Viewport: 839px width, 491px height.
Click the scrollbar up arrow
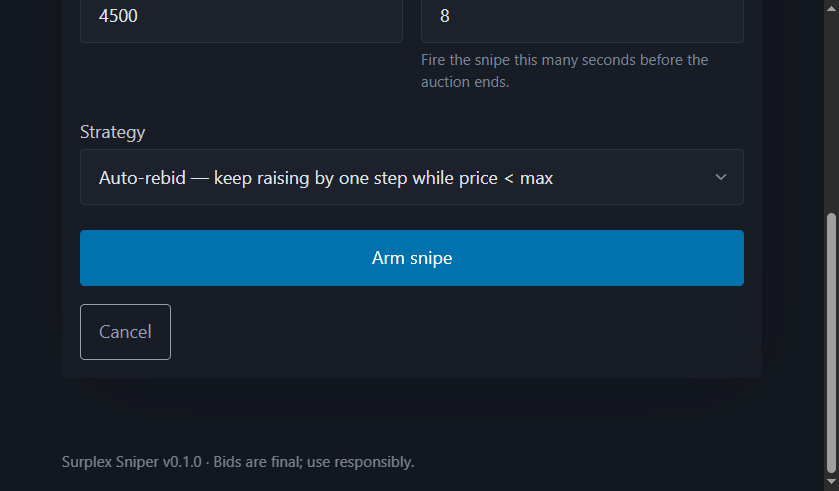(831, 8)
